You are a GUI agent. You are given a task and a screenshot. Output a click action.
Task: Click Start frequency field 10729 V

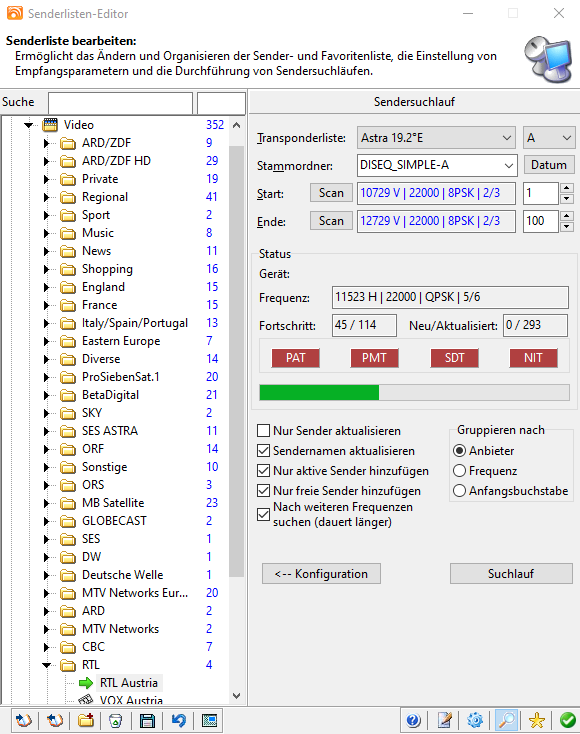(436, 193)
